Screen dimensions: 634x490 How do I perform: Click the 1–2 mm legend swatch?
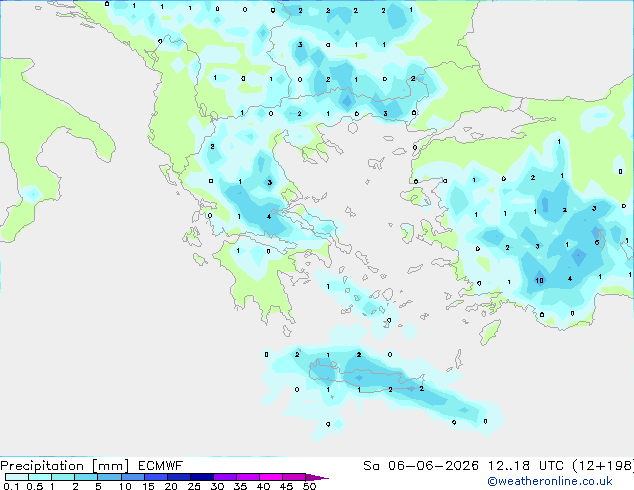(63, 477)
